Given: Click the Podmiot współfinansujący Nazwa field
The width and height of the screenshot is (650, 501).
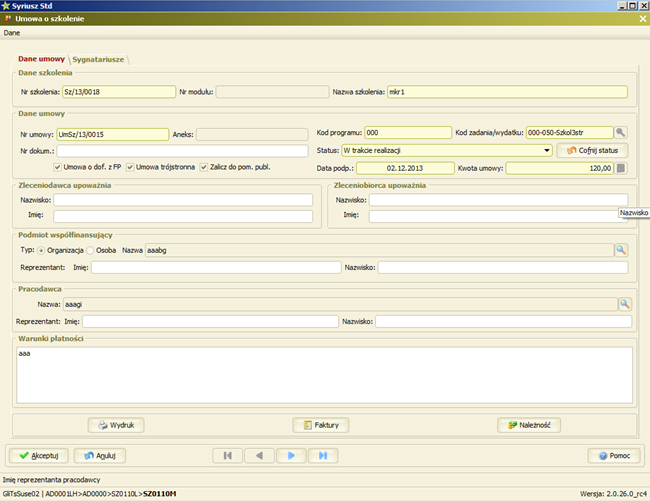Looking at the screenshot, I should click(379, 250).
